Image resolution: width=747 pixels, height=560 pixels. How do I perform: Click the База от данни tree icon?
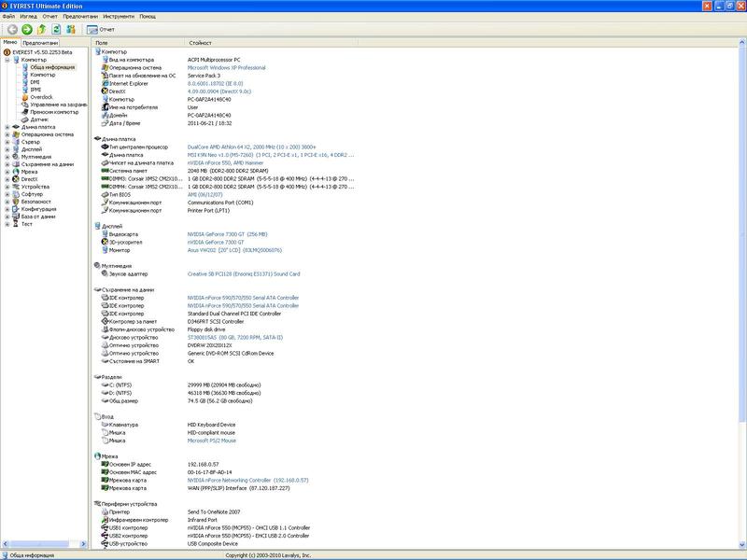click(16, 217)
